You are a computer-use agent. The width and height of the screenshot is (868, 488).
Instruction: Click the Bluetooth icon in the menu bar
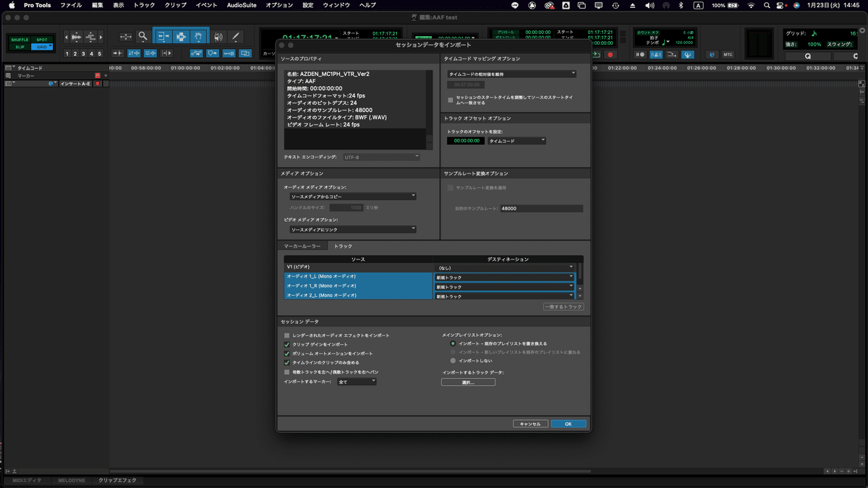click(681, 5)
